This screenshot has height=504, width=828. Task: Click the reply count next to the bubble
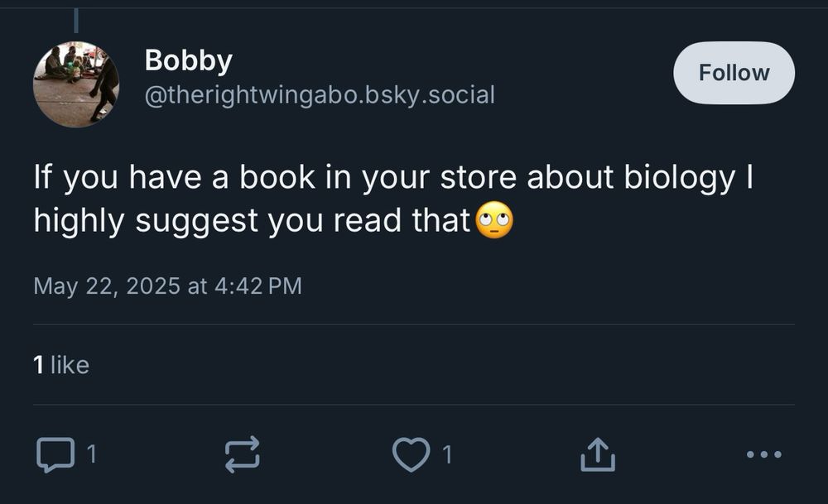pos(89,454)
